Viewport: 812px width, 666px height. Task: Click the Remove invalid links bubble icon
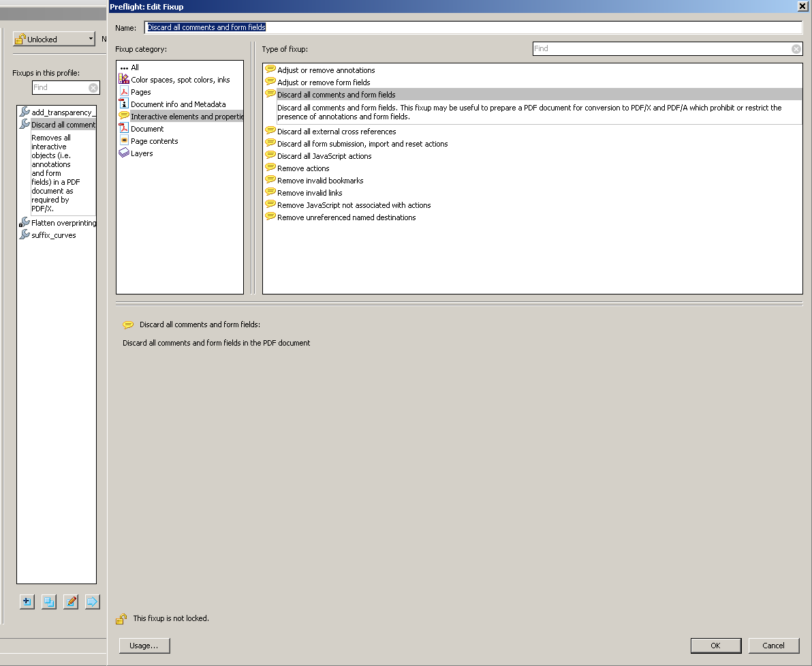pos(270,192)
